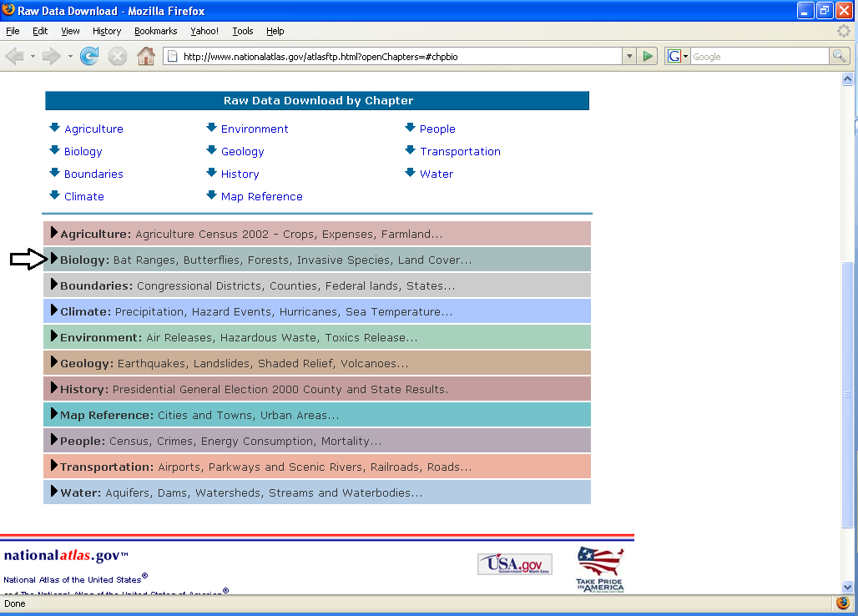This screenshot has width=858, height=616.
Task: Click the down arrow icon beside History link
Action: point(211,173)
